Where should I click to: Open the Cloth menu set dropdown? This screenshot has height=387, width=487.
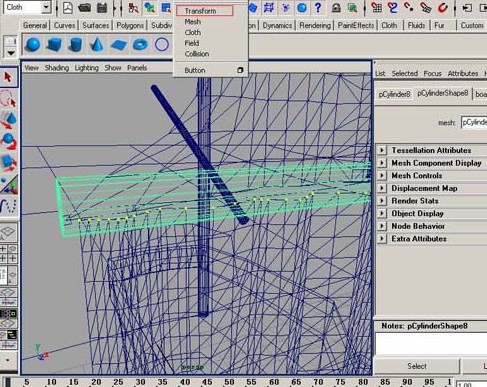(x=46, y=7)
